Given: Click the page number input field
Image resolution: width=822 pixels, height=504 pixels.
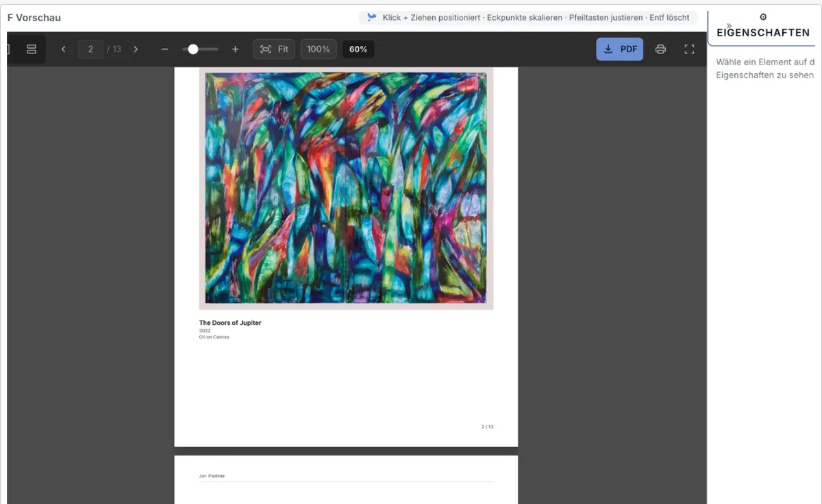Looking at the screenshot, I should point(90,49).
